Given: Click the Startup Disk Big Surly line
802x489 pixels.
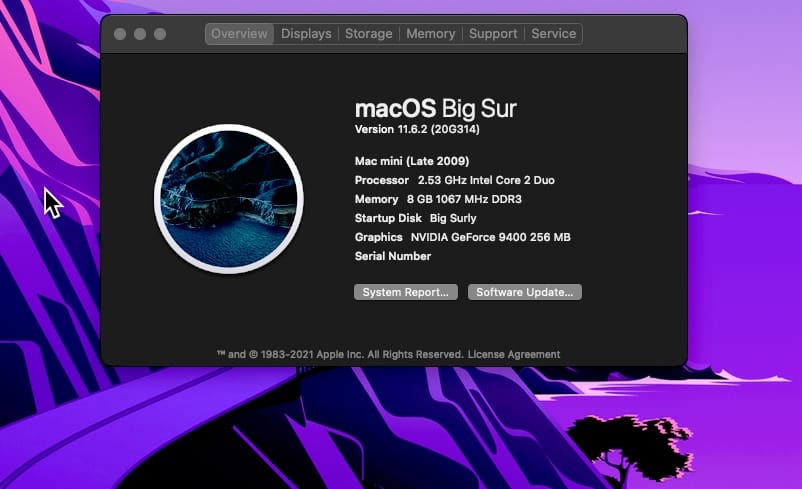Looking at the screenshot, I should pyautogui.click(x=415, y=218).
